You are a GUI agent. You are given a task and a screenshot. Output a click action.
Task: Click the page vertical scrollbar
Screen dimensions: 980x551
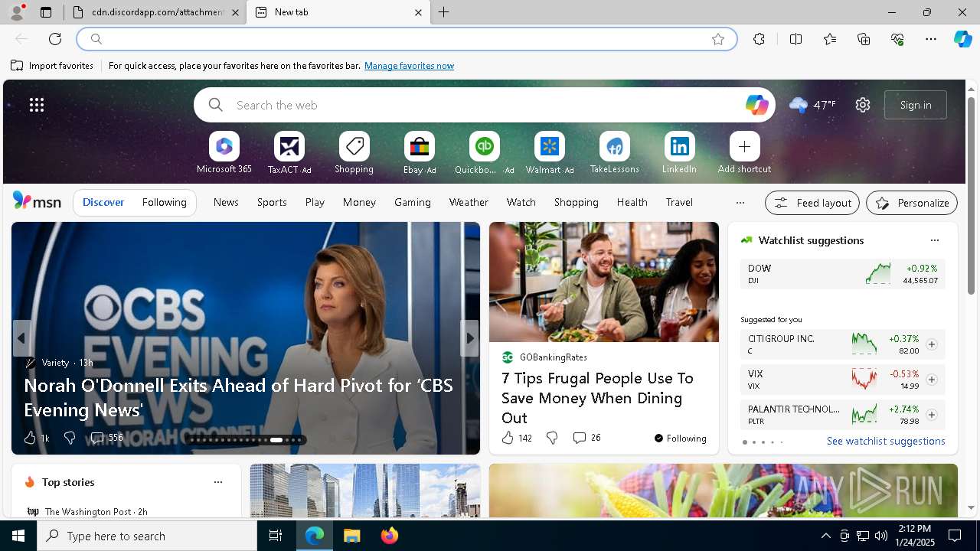[x=971, y=195]
